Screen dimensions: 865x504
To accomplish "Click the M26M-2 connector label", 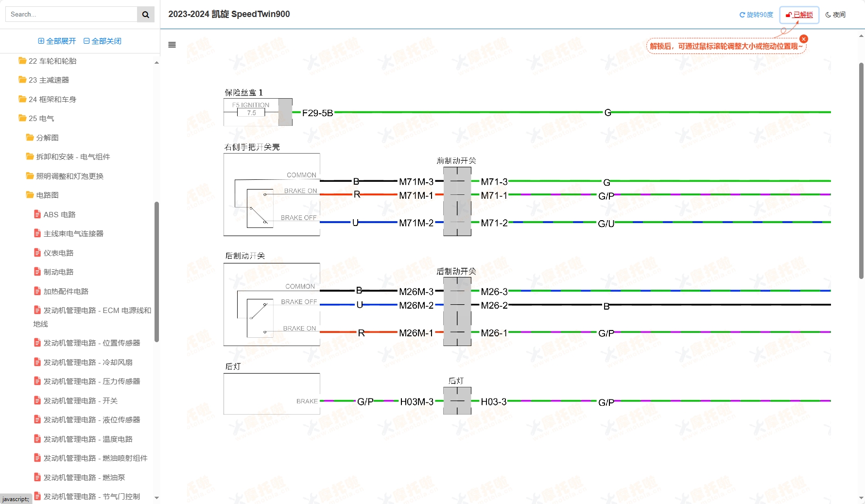I will click(416, 305).
